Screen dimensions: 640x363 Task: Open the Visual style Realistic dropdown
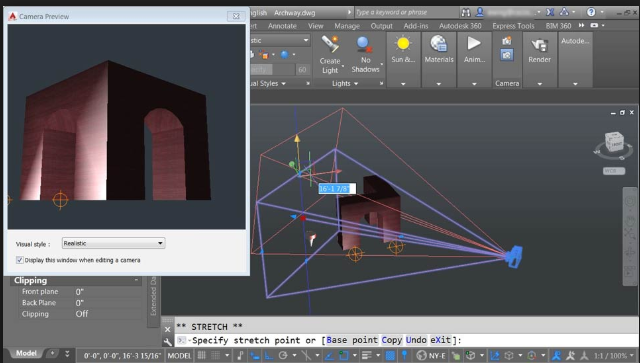pos(113,243)
